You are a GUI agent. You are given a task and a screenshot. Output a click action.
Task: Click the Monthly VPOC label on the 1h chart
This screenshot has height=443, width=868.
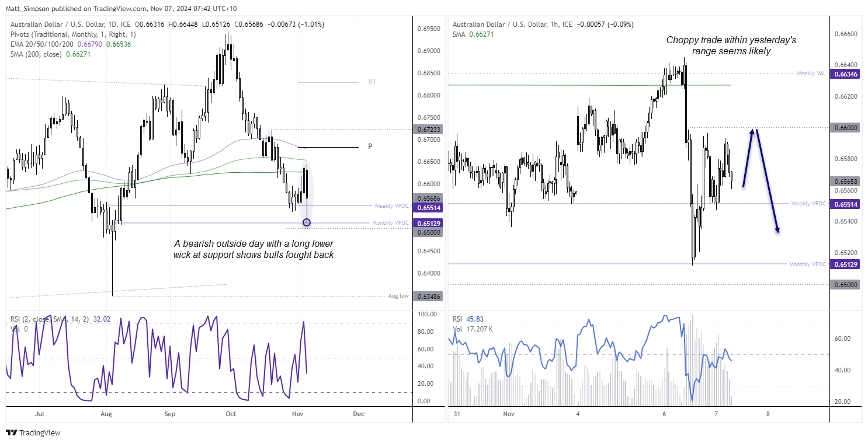coord(808,264)
